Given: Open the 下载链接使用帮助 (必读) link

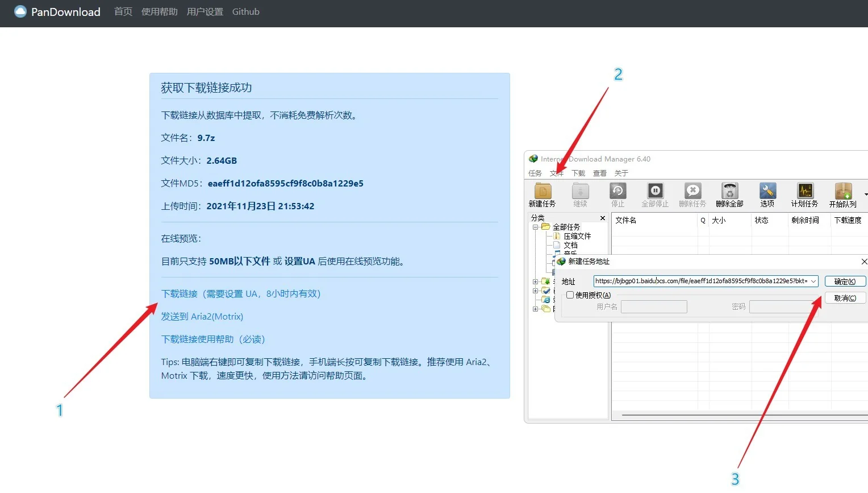Looking at the screenshot, I should 213,339.
